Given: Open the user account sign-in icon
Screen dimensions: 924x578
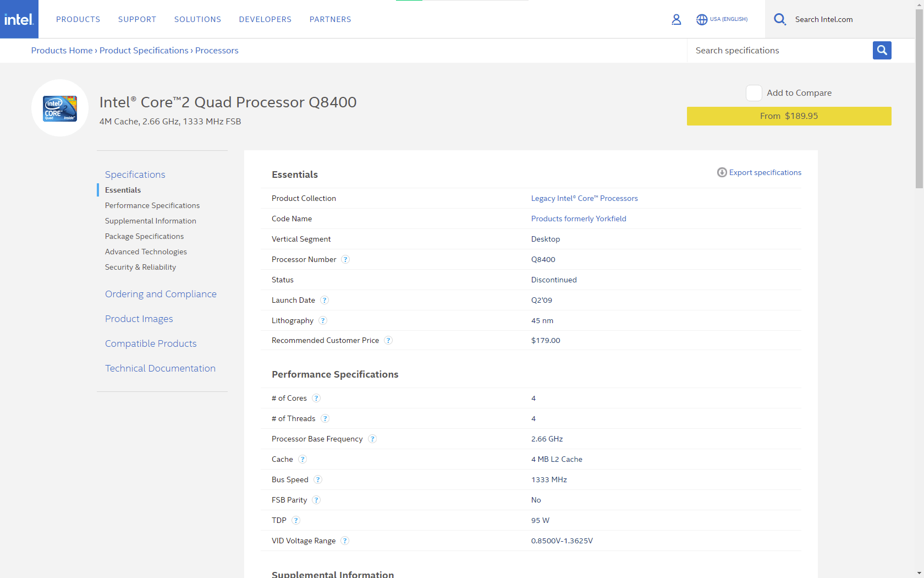Looking at the screenshot, I should tap(676, 19).
